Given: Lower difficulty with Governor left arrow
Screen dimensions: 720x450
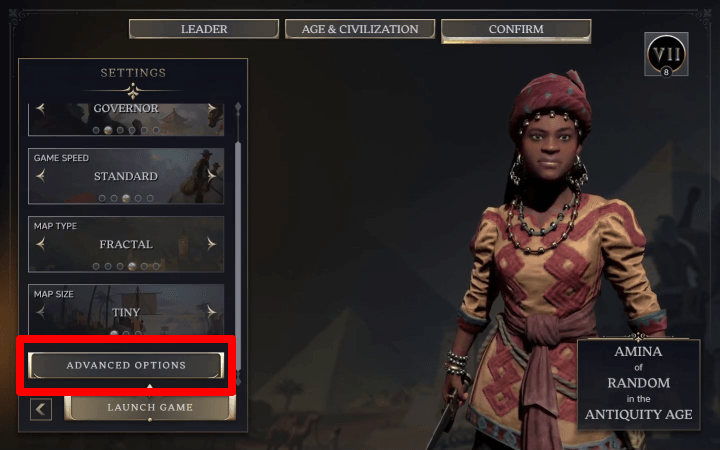Looking at the screenshot, I should click(41, 108).
